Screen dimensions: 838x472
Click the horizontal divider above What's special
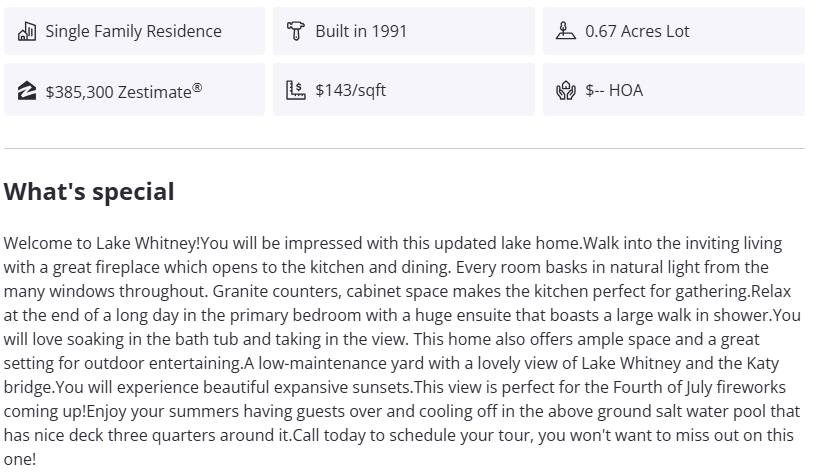coord(404,149)
